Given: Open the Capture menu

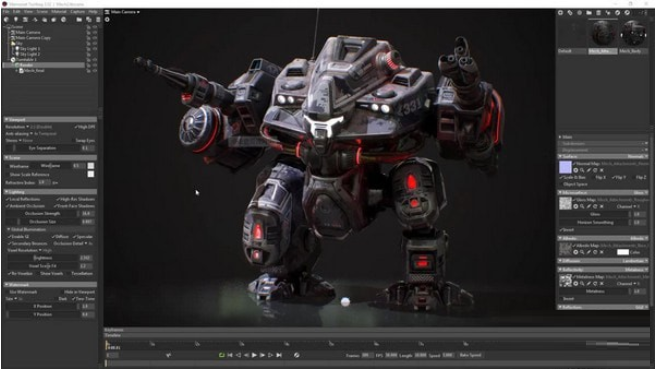Looking at the screenshot, I should [77, 12].
